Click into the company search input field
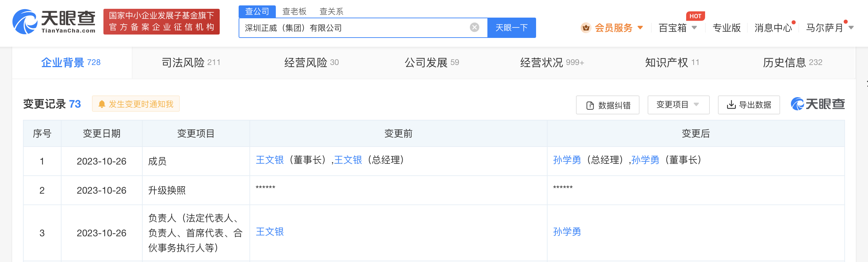This screenshot has width=868, height=262. click(355, 28)
